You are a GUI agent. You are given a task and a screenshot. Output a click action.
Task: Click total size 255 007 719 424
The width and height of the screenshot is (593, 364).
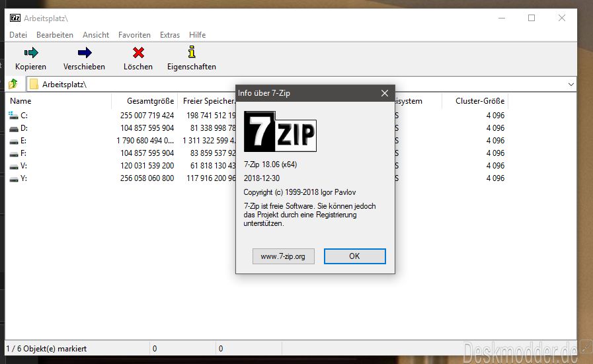[x=147, y=116]
